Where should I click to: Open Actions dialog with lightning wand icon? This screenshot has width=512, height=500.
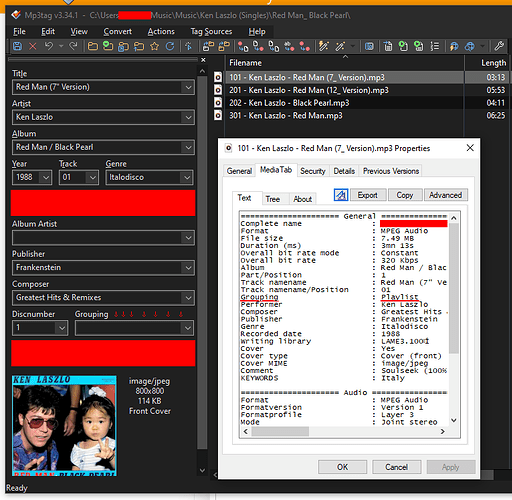[x=324, y=46]
